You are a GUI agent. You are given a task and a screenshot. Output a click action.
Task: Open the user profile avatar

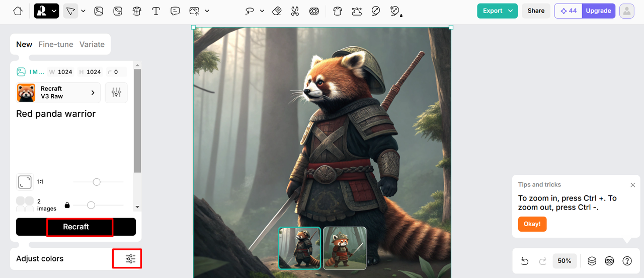[x=627, y=11]
